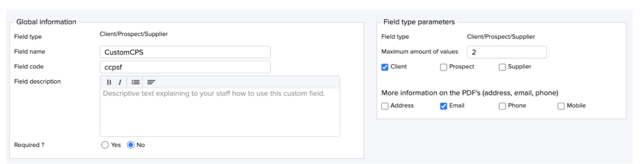Focus the Field code input containing ccpsf

[185, 67]
